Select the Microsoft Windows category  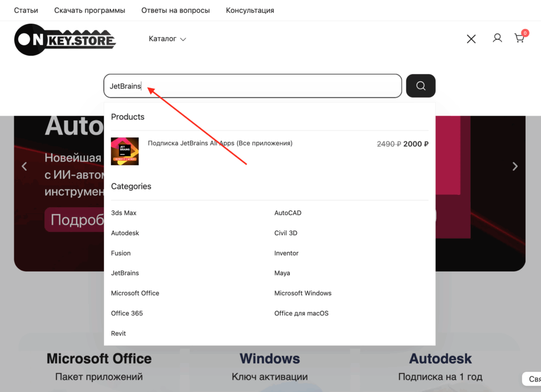click(303, 293)
